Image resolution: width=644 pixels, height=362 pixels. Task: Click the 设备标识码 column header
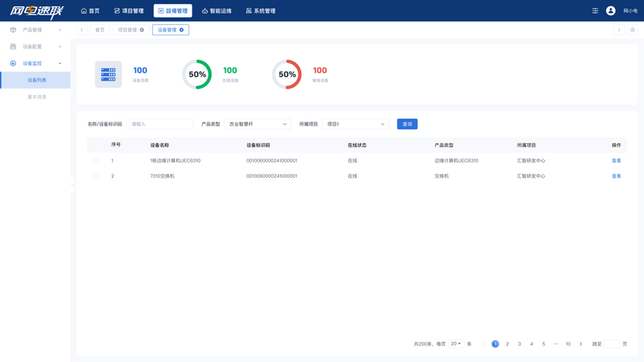click(258, 146)
